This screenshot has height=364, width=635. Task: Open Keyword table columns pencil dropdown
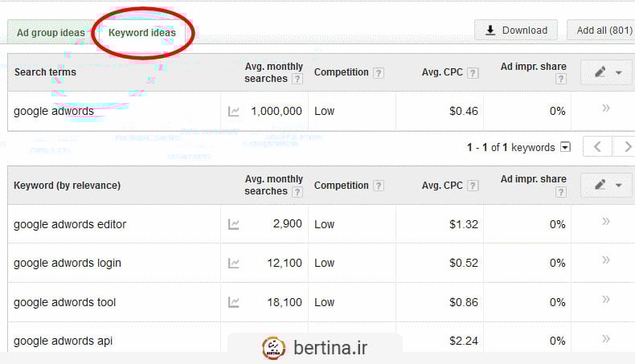tap(607, 185)
